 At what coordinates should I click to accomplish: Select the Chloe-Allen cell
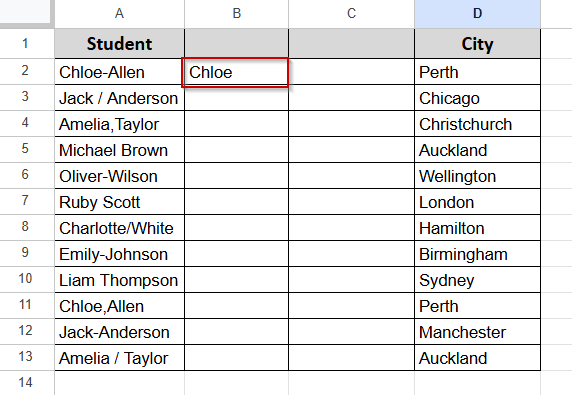coord(119,72)
